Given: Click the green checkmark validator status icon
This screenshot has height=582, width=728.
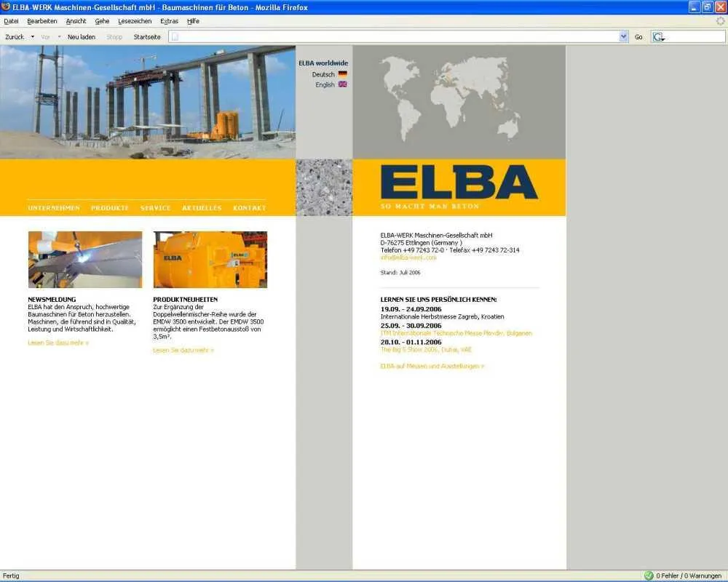Looking at the screenshot, I should pyautogui.click(x=649, y=575).
